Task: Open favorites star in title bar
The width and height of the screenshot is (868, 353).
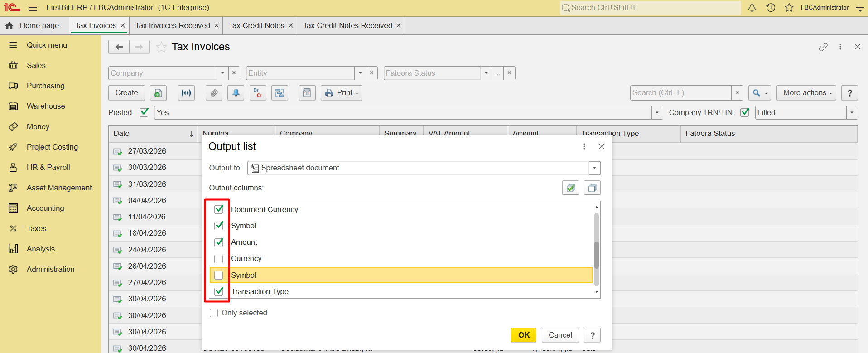Action: (789, 8)
